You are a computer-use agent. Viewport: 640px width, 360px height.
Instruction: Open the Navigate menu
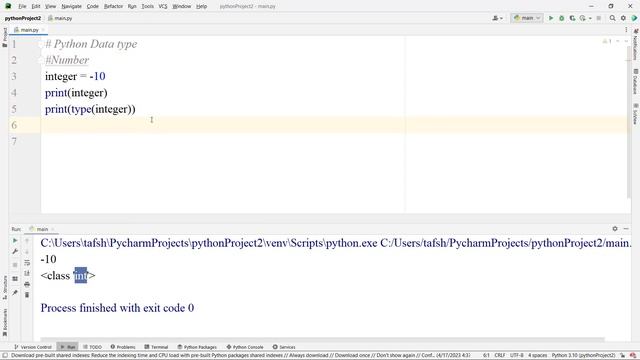71,6
